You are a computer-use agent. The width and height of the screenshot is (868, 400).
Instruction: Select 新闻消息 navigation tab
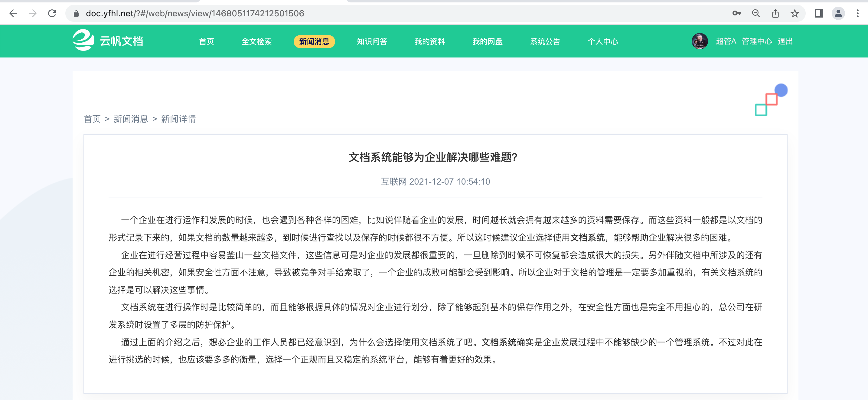(314, 41)
